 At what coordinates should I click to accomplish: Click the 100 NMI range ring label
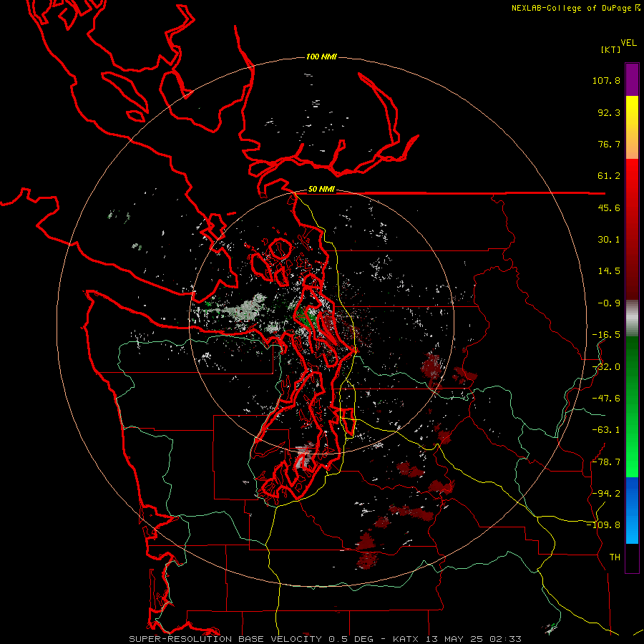[321, 57]
